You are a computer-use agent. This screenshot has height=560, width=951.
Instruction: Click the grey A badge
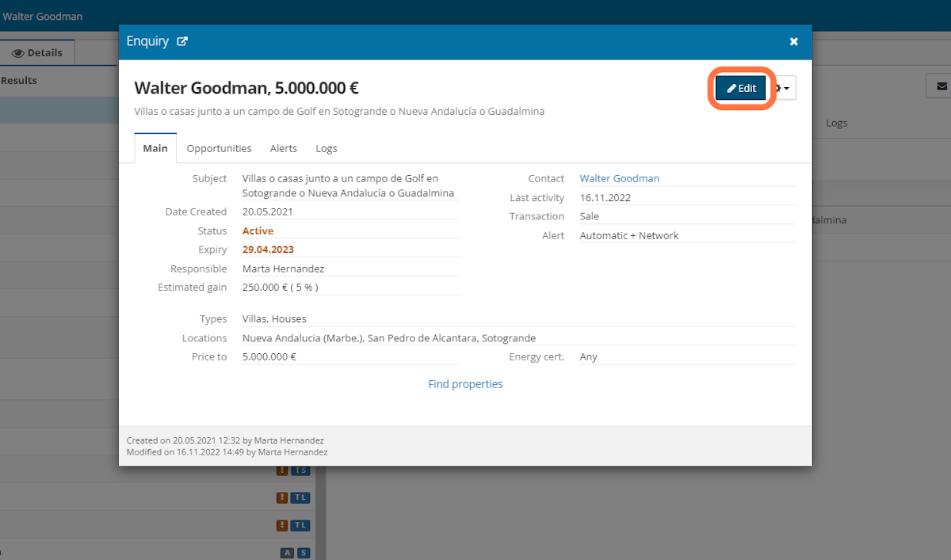pos(286,553)
